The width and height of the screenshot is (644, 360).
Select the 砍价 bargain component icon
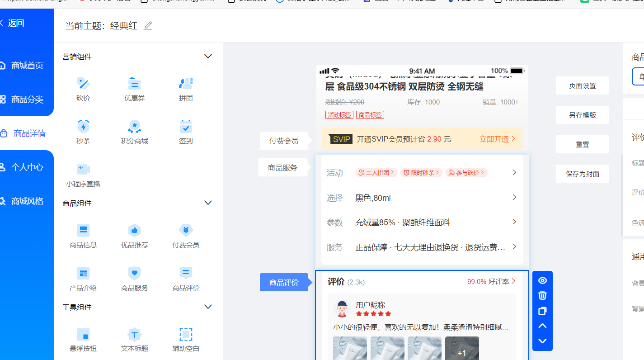pyautogui.click(x=83, y=83)
